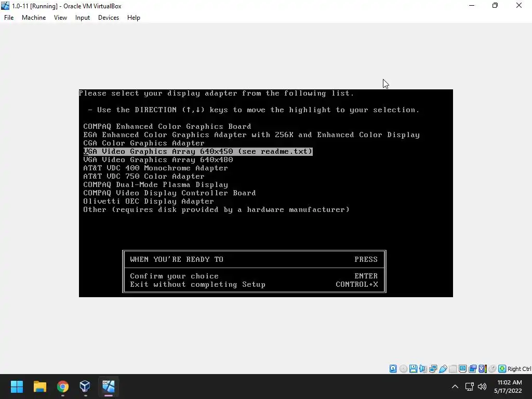Click the Right Ctrl host key label
532x399 pixels.
(x=519, y=369)
